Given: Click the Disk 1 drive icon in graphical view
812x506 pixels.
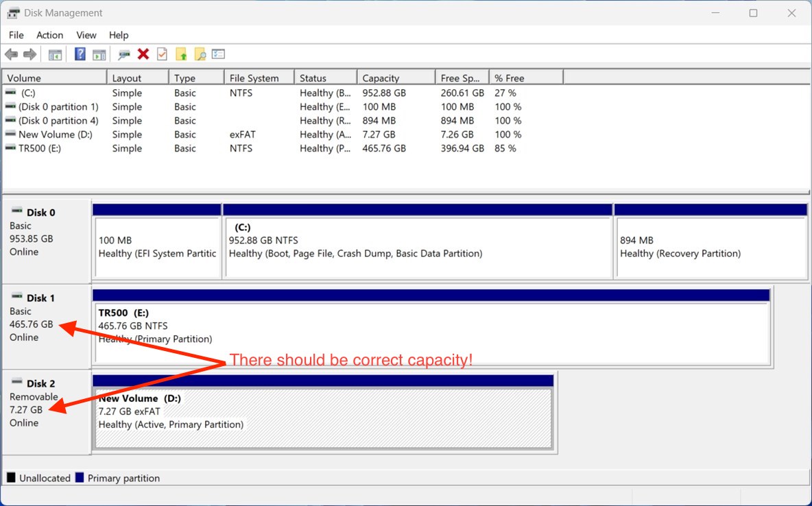Looking at the screenshot, I should pyautogui.click(x=17, y=296).
